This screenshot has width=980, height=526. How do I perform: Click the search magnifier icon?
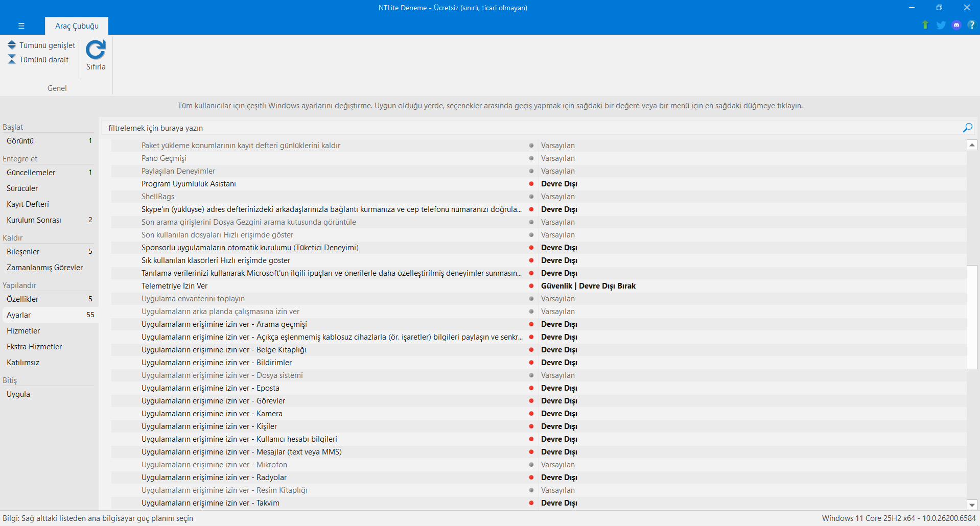(x=967, y=128)
